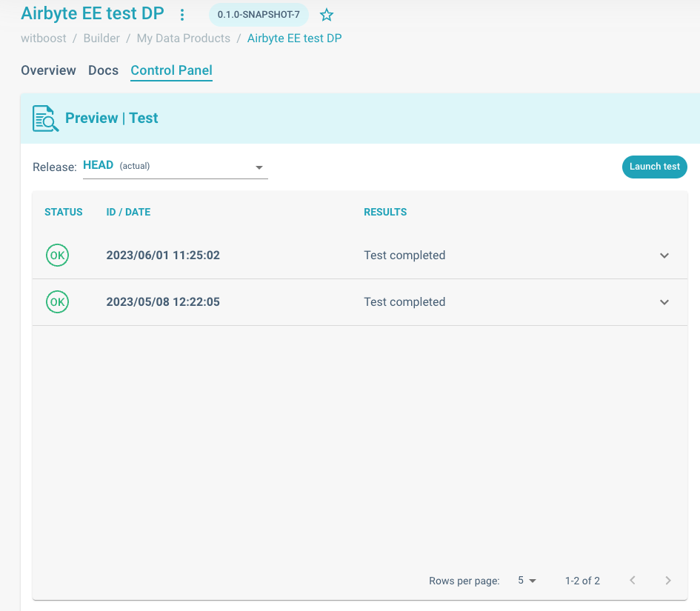Screen dimensions: 700x611
Task: Click the star favorite icon
Action: 327,15
